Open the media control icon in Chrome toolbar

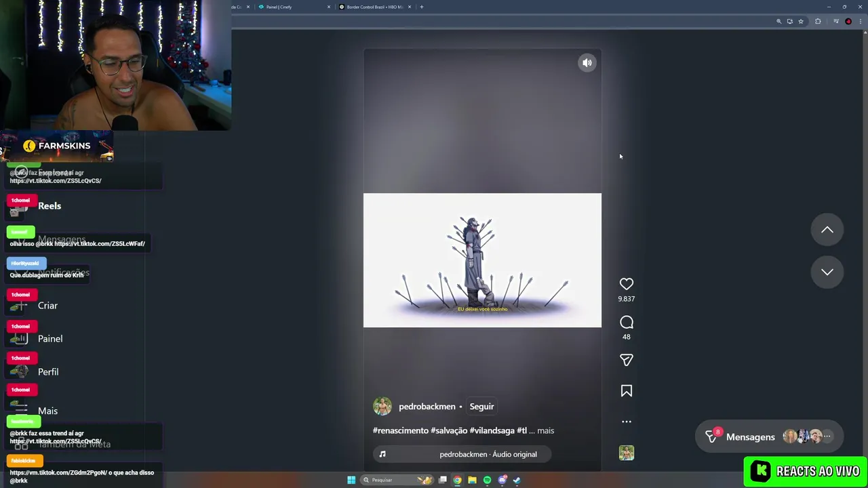[836, 22]
